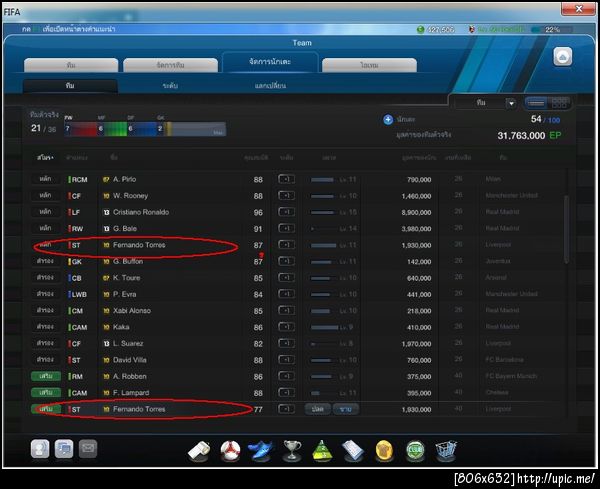Open the green club badge icon
Image resolution: width=600 pixels, height=489 pixels.
(x=415, y=451)
